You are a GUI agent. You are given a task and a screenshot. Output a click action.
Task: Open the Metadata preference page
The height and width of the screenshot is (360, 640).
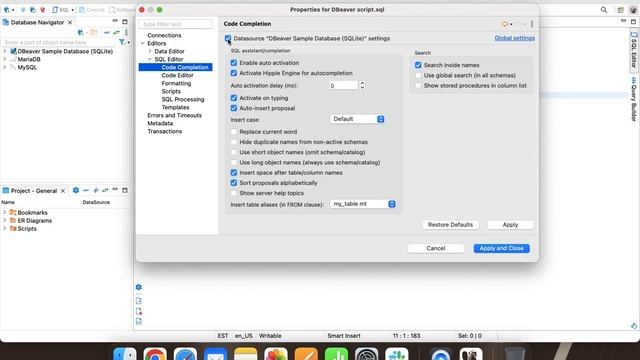160,123
